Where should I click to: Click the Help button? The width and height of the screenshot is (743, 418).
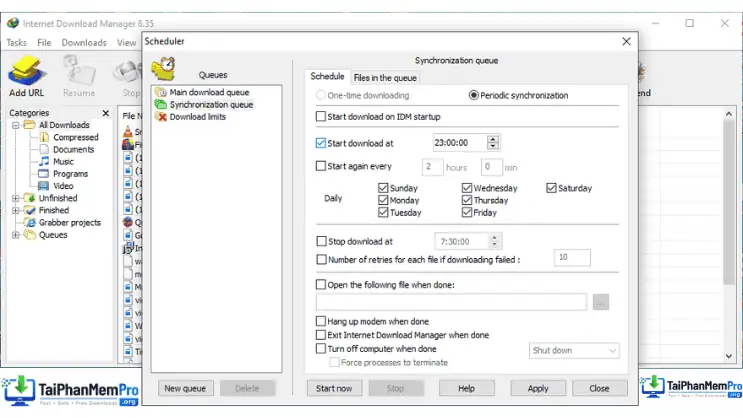coord(466,389)
